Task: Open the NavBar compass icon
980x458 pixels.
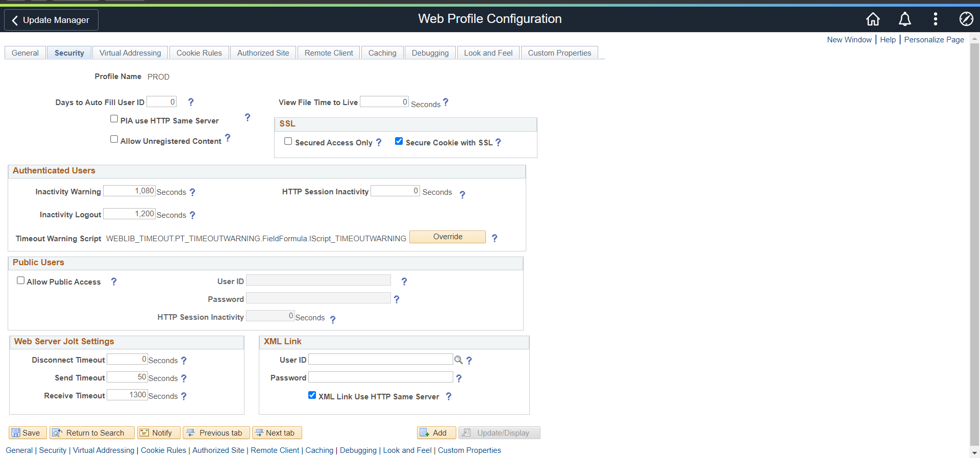Action: pos(966,19)
